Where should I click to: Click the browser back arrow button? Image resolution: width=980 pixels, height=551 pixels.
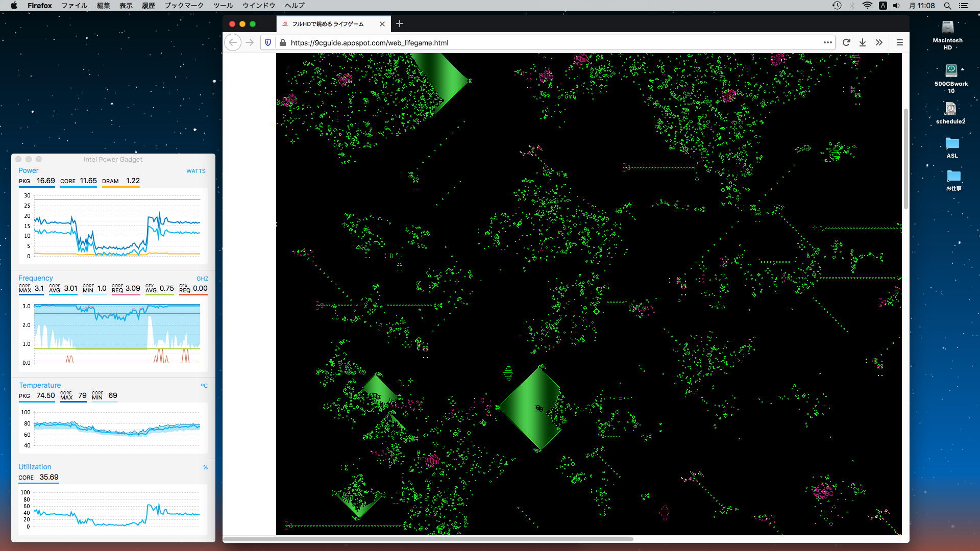point(233,43)
